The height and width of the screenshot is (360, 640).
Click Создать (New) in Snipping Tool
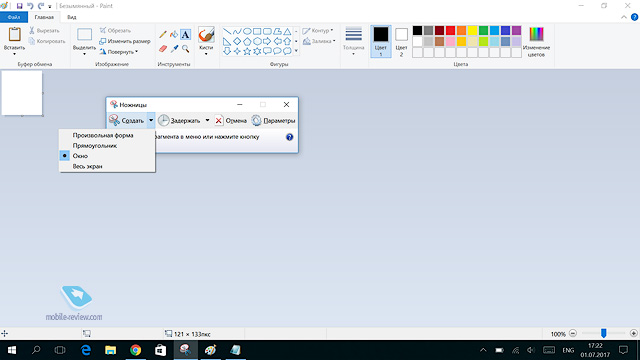pos(127,120)
